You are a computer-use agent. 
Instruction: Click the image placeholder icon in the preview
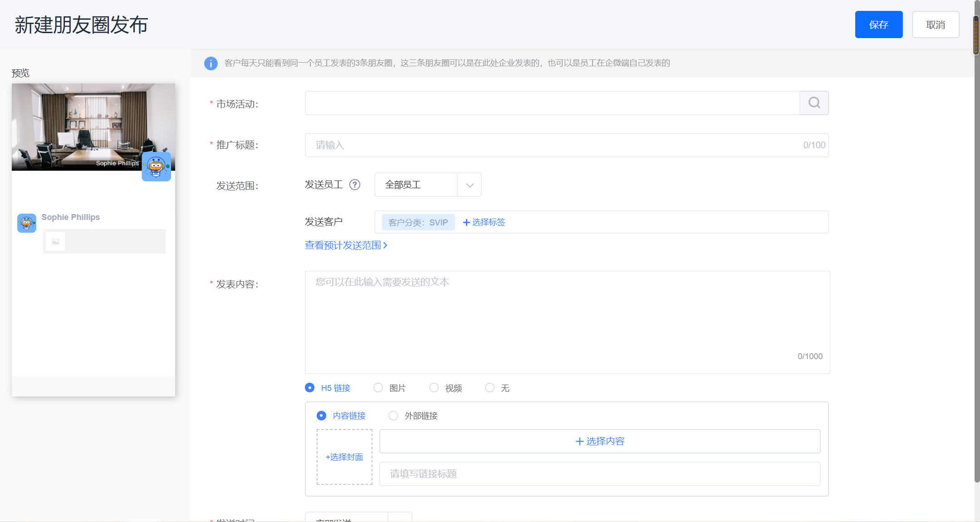(55, 241)
